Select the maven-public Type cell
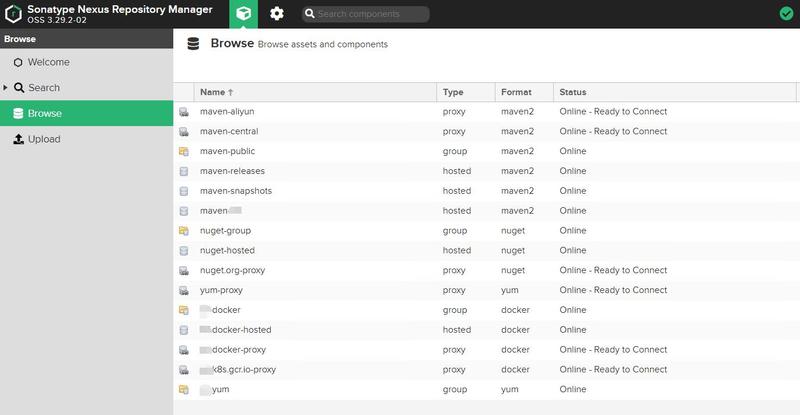This screenshot has width=800, height=415. (x=466, y=151)
